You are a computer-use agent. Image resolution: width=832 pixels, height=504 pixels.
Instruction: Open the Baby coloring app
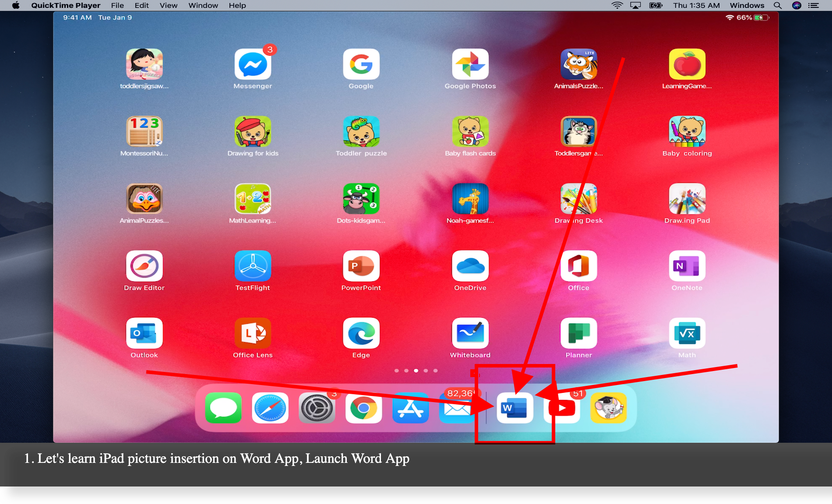[687, 131]
